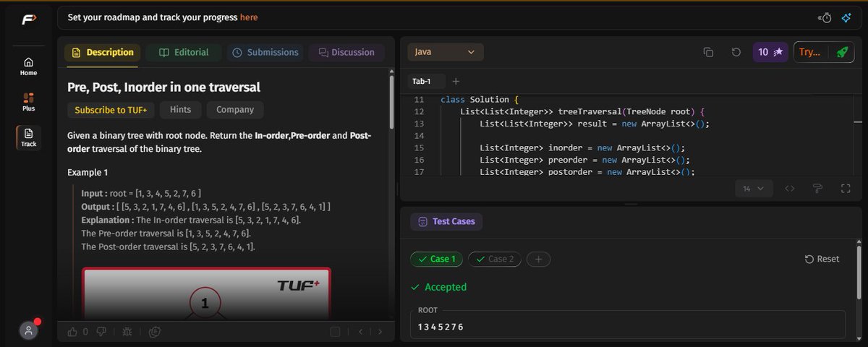This screenshot has width=868, height=347.
Task: Switch to the Editorial tab
Action: [x=184, y=52]
